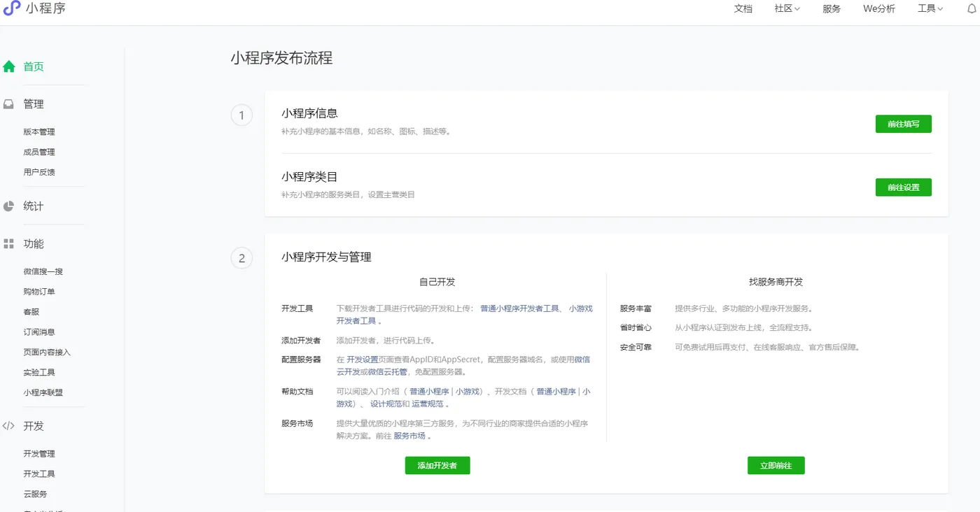Screen dimensions: 980x512
Task: Click the 小程序 logo icon
Action: [x=12, y=8]
